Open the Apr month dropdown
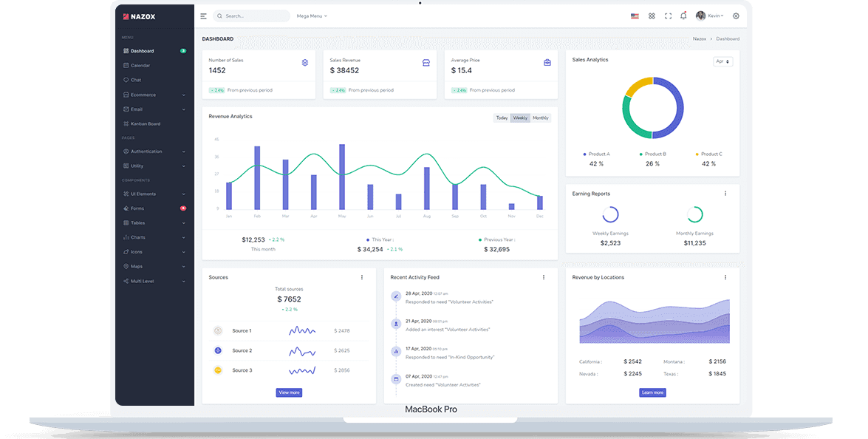The width and height of the screenshot is (868, 439). tap(722, 61)
